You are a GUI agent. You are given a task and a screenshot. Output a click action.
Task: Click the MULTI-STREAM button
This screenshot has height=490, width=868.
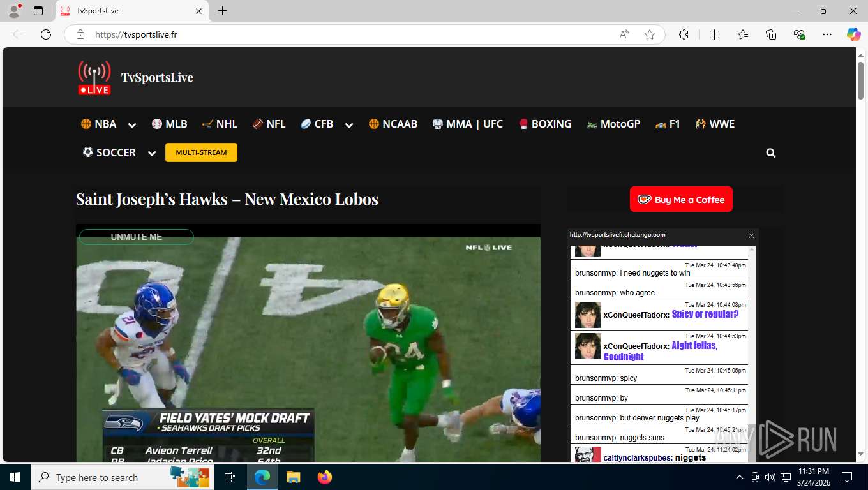tap(201, 152)
